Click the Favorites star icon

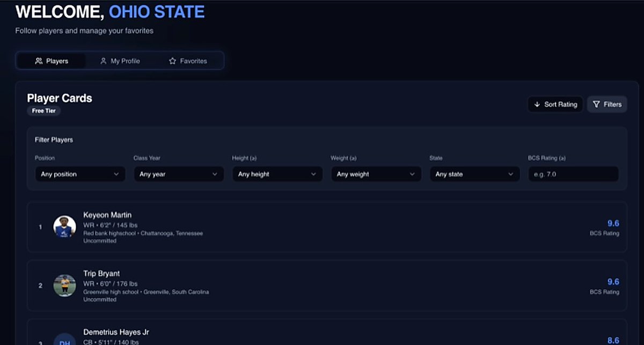[172, 61]
